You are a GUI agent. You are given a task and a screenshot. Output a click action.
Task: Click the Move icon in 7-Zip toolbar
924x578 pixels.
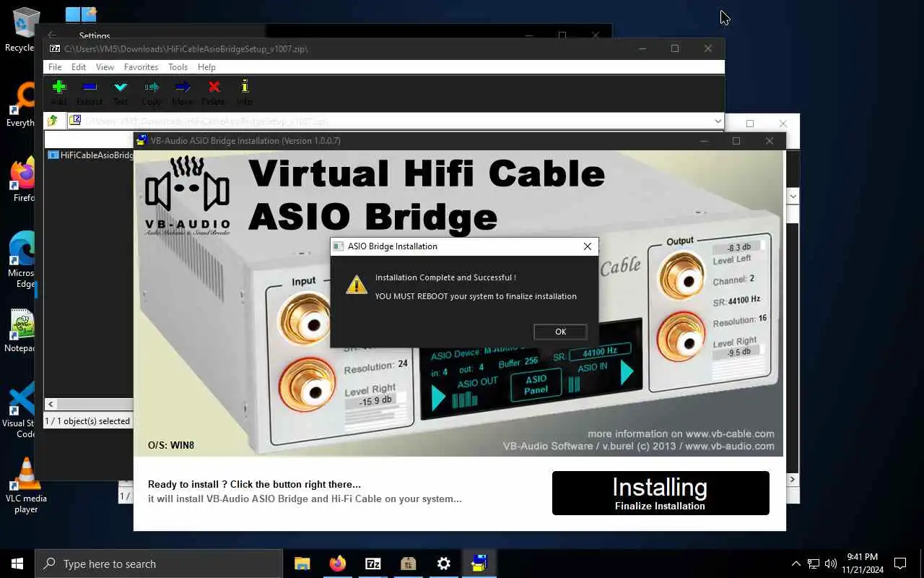pos(183,92)
